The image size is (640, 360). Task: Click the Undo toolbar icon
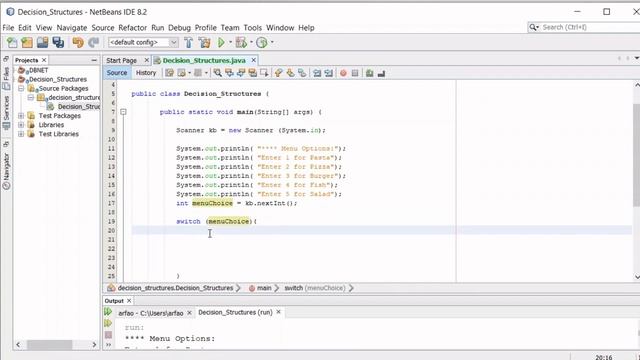click(78, 42)
